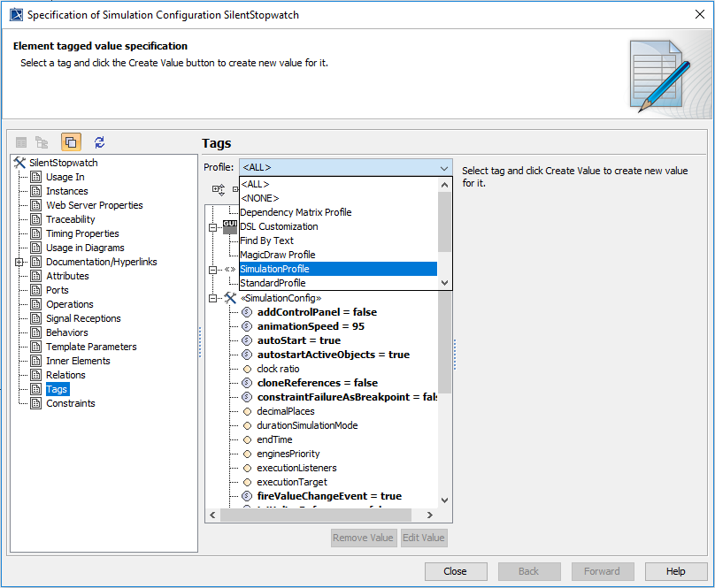Click the Close button
The image size is (715, 588).
pyautogui.click(x=456, y=571)
